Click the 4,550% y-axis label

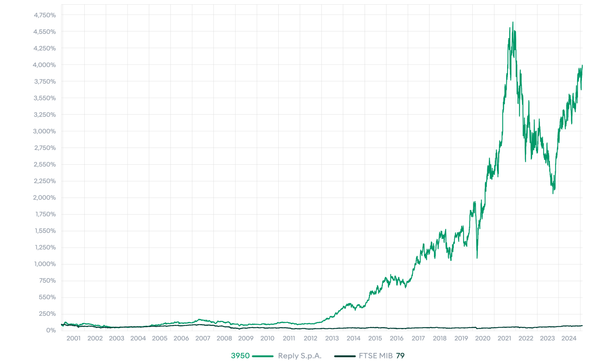tap(45, 32)
